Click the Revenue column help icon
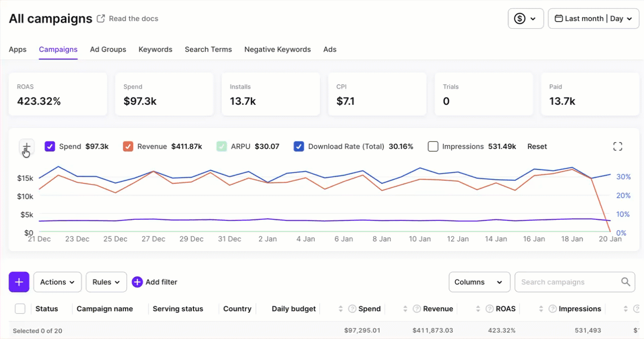 click(417, 309)
